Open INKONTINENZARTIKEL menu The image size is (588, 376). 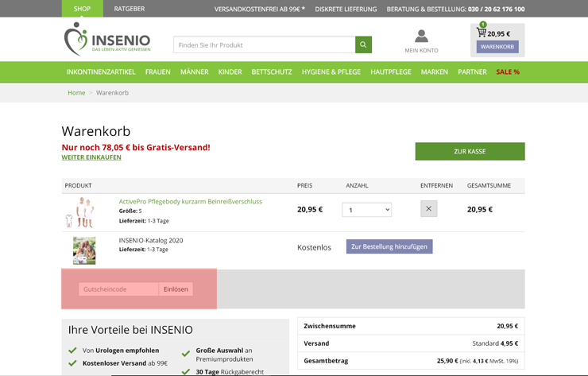[101, 72]
